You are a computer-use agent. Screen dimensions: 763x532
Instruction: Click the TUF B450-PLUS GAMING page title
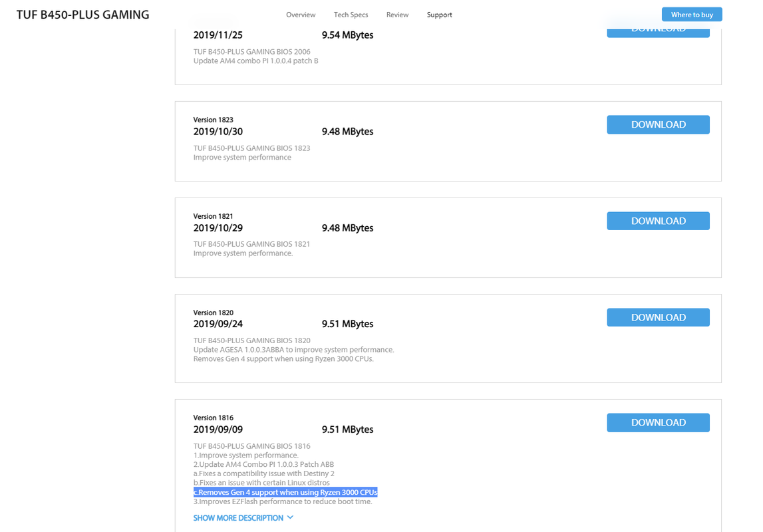82,15
